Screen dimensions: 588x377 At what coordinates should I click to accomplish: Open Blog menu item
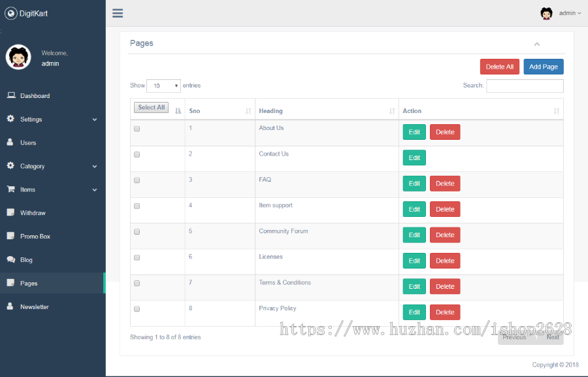[52, 259]
